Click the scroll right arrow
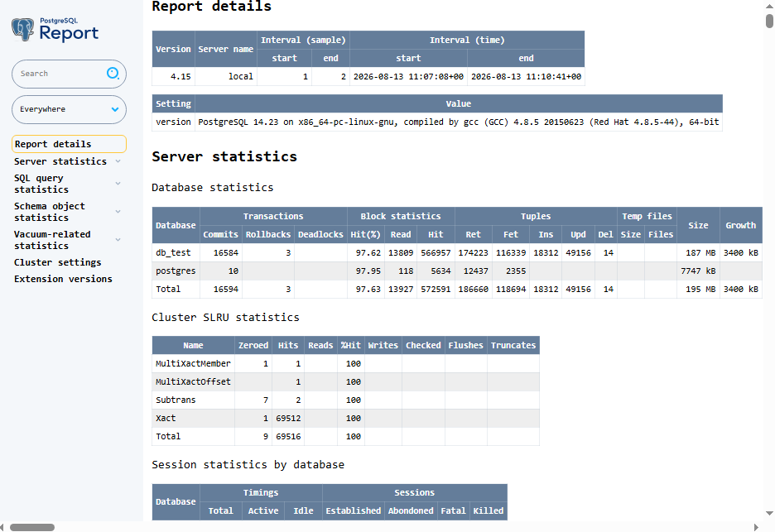 tap(756, 527)
